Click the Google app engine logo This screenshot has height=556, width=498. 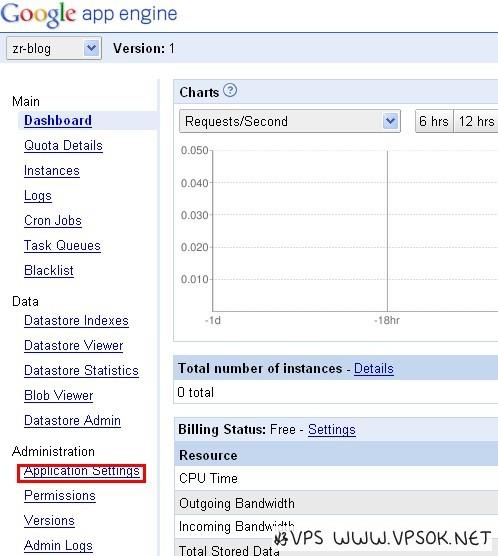click(x=89, y=14)
